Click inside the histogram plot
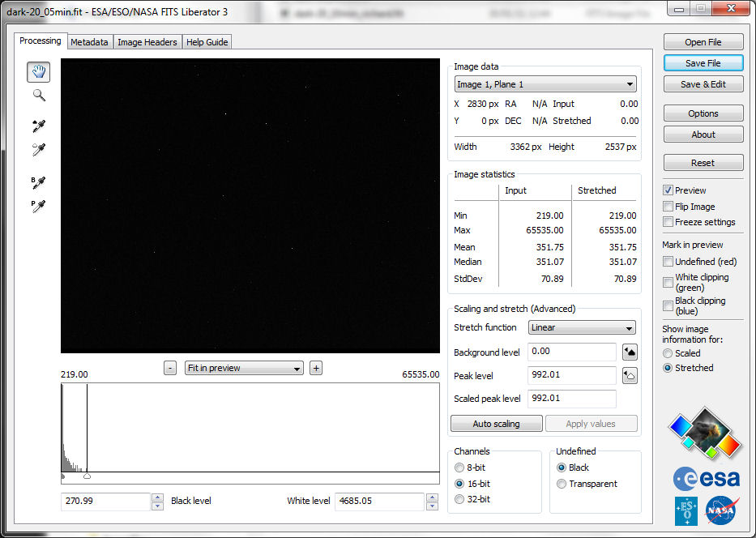Image resolution: width=756 pixels, height=538 pixels. coord(250,428)
